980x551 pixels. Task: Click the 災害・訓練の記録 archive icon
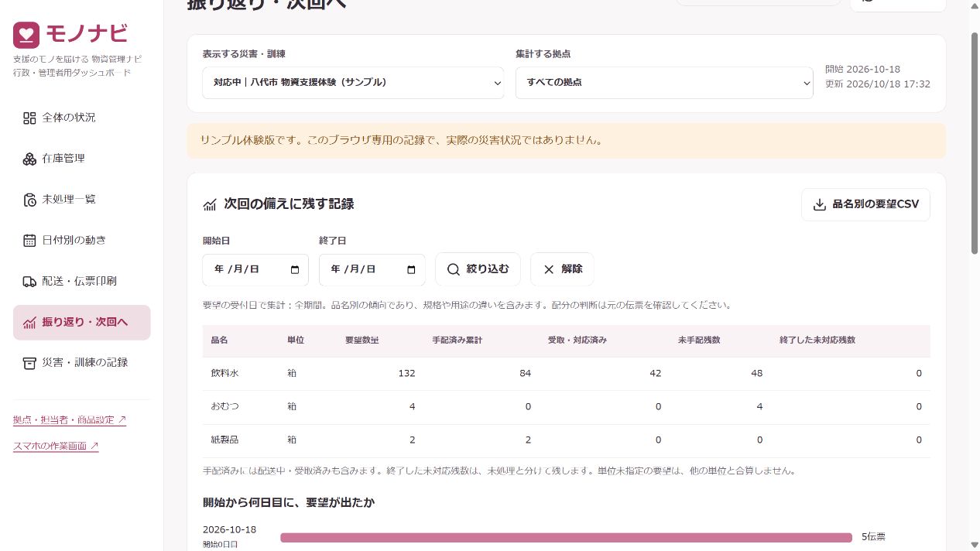pyautogui.click(x=29, y=362)
